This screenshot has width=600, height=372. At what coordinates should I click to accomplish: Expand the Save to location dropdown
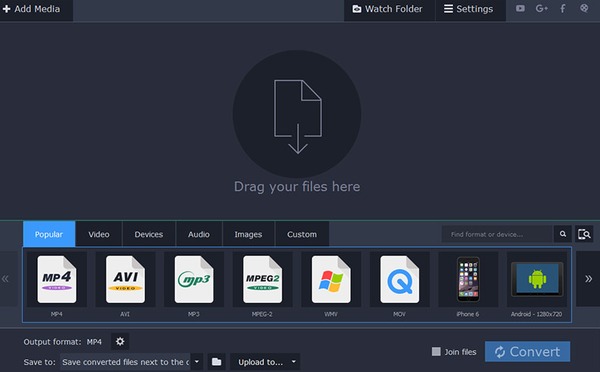click(x=197, y=362)
